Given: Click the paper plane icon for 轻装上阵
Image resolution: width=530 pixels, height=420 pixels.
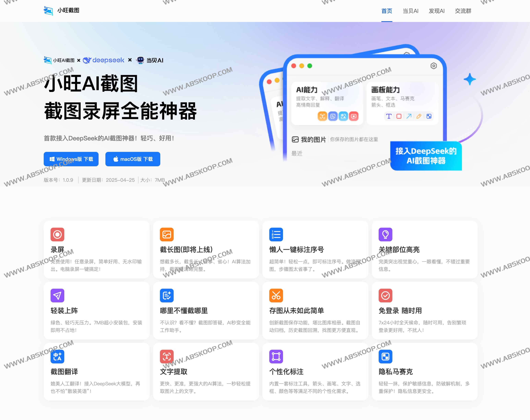Looking at the screenshot, I should click(x=58, y=295).
